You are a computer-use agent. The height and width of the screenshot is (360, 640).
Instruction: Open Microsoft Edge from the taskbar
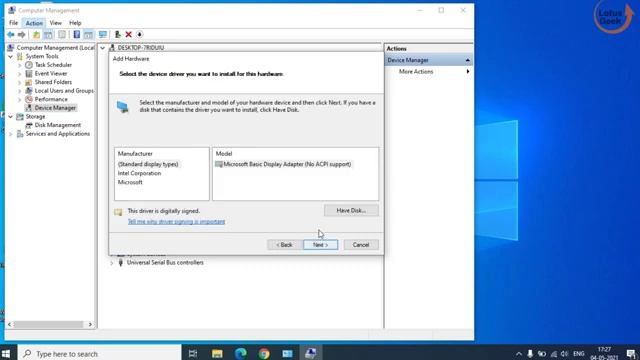pos(240,353)
